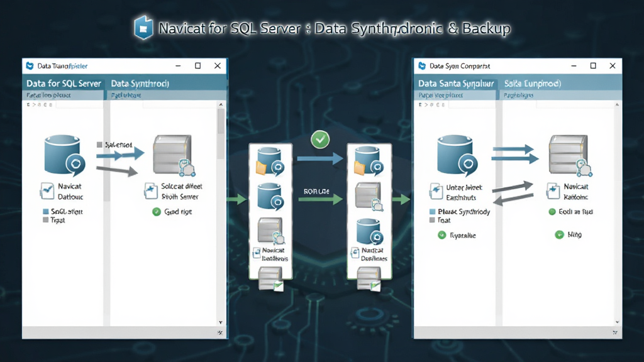Click the green 'Eodi ae Tjed' status button
Viewport: 644px width, 362px height.
click(552, 212)
